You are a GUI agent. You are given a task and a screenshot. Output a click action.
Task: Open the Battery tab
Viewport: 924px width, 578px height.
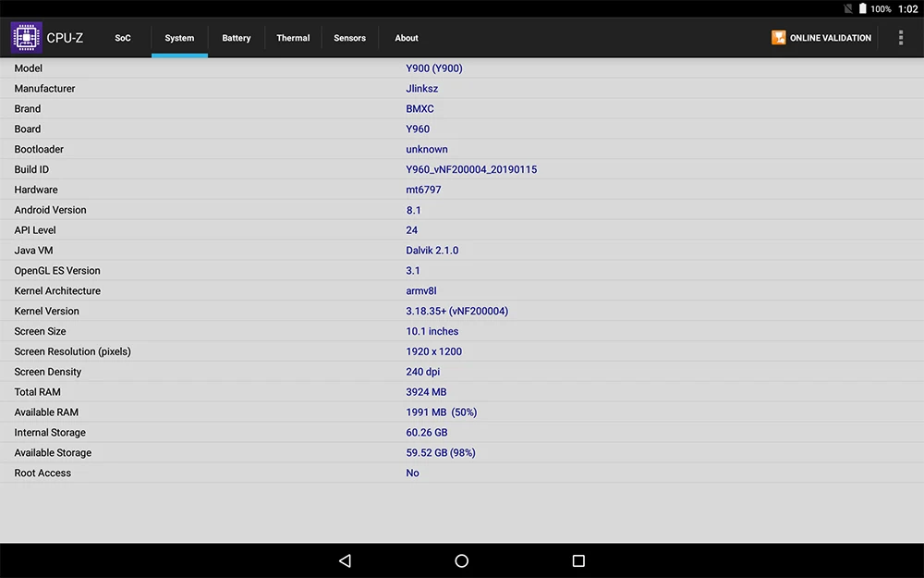[x=237, y=38]
